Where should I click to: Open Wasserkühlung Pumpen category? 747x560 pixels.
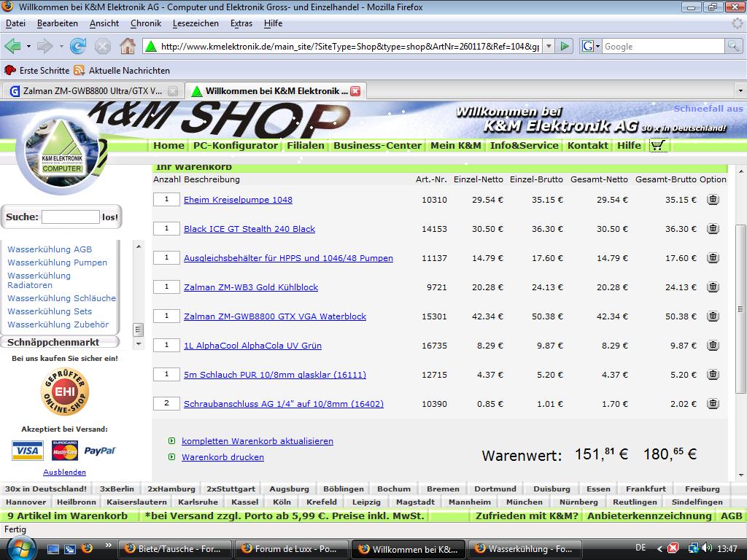tap(57, 262)
